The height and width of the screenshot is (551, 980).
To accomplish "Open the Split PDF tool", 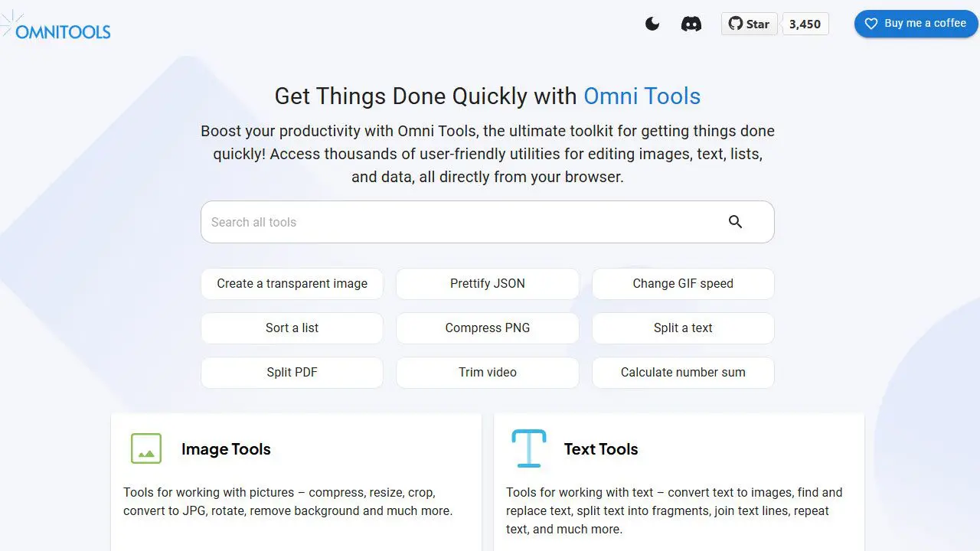I will (x=292, y=372).
